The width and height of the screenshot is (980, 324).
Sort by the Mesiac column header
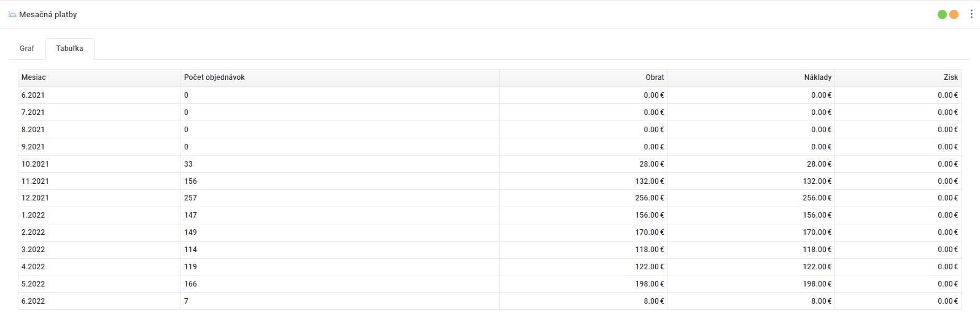point(34,77)
